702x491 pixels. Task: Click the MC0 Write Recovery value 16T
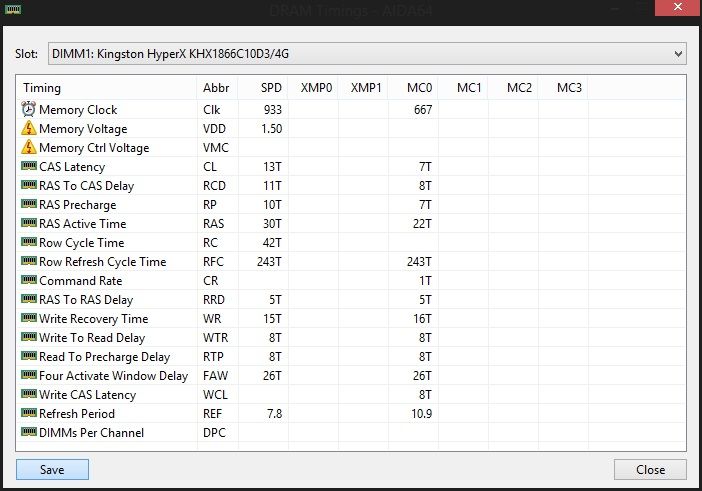(x=423, y=319)
